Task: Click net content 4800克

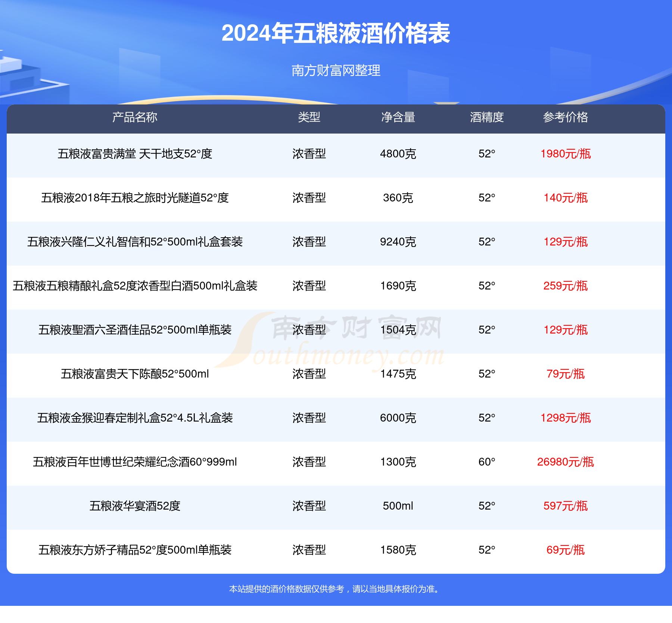Action: click(x=398, y=154)
